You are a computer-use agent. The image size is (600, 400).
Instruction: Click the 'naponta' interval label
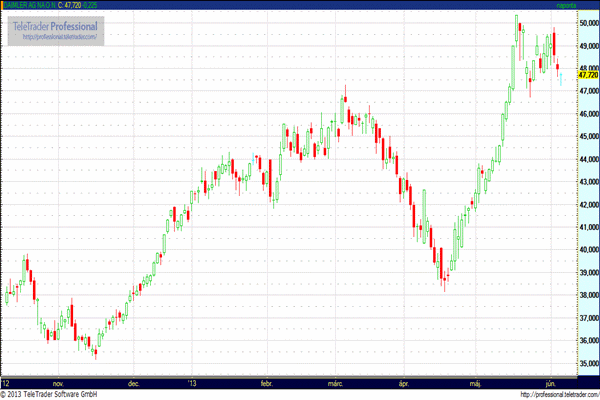[x=567, y=5]
